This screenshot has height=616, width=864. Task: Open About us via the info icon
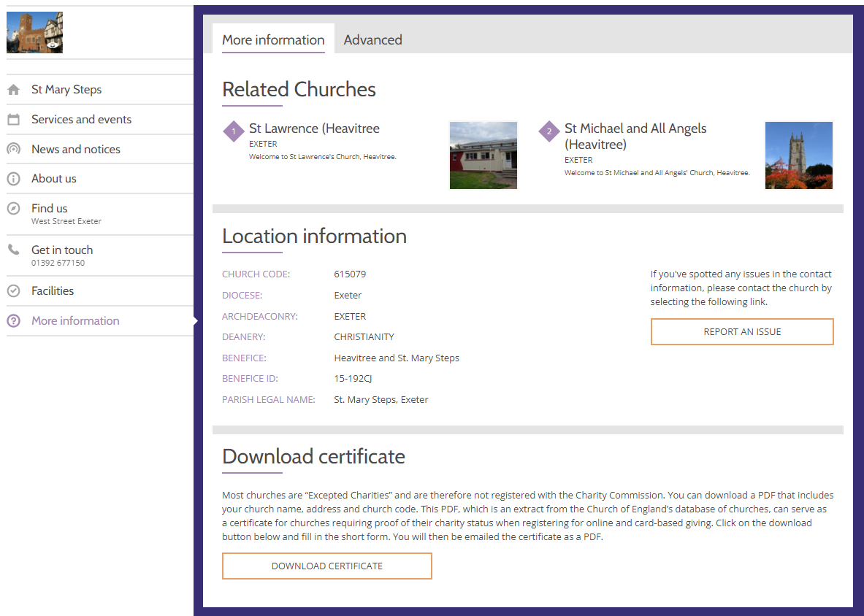tap(13, 178)
